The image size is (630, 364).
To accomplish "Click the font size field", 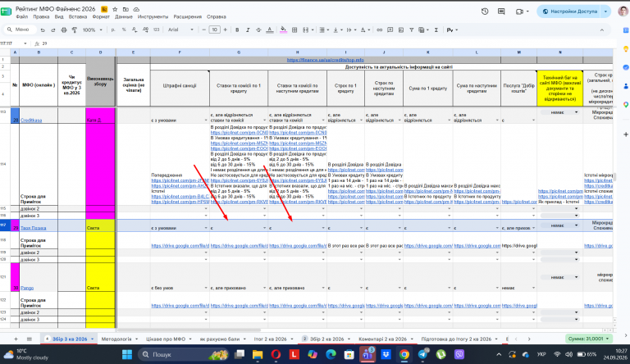I will pyautogui.click(x=215, y=30).
